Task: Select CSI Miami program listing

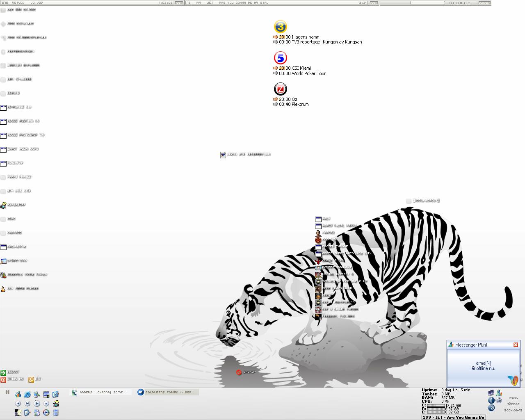Action: (292, 68)
